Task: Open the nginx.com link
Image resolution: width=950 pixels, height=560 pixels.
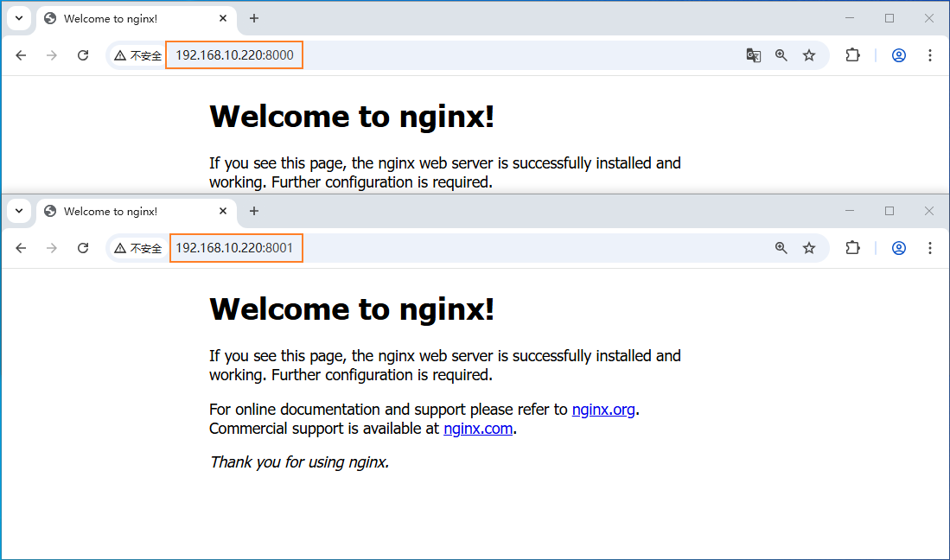Action: (478, 429)
